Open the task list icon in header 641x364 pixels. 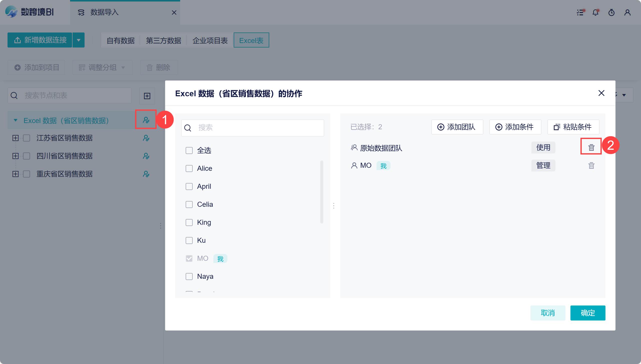coord(580,12)
